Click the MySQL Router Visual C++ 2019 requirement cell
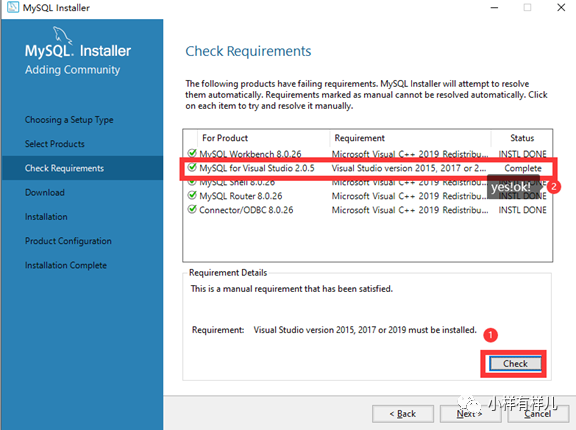 coord(410,196)
